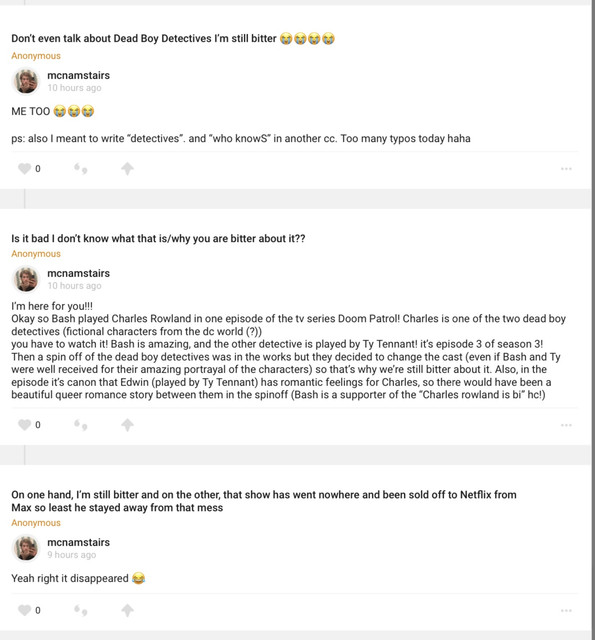This screenshot has width=595, height=640.
Task: Open more options for last answer
Action: point(566,610)
